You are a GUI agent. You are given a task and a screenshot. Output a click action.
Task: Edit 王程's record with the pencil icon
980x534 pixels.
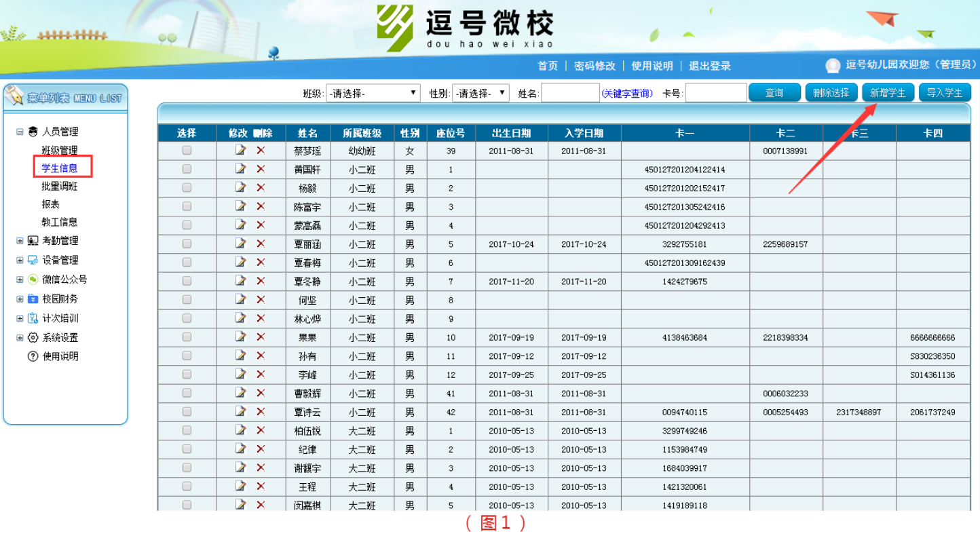[240, 487]
